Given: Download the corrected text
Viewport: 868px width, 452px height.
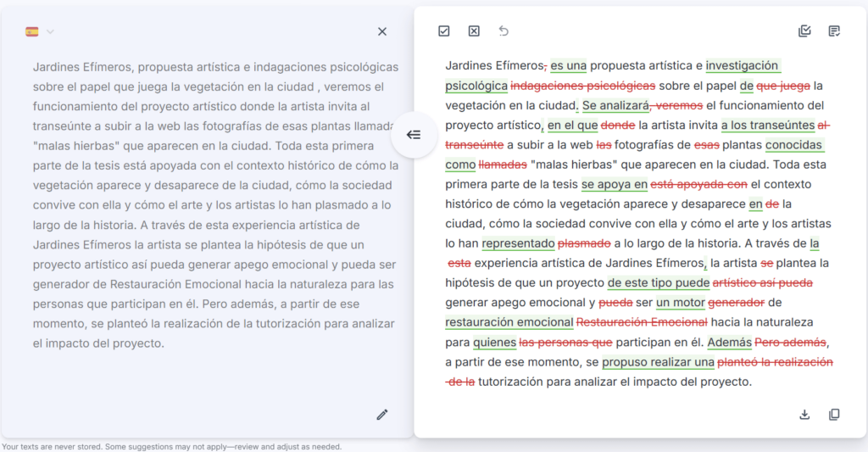Looking at the screenshot, I should [804, 414].
